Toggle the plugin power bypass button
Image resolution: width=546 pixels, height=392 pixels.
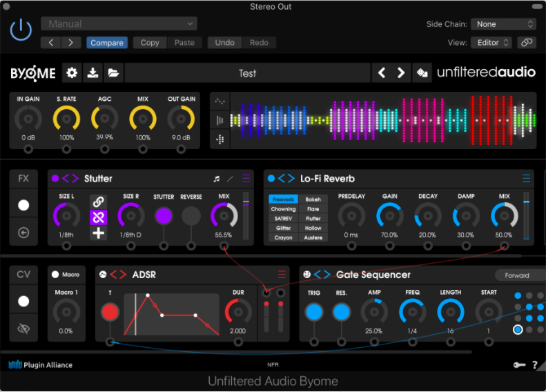(21, 29)
